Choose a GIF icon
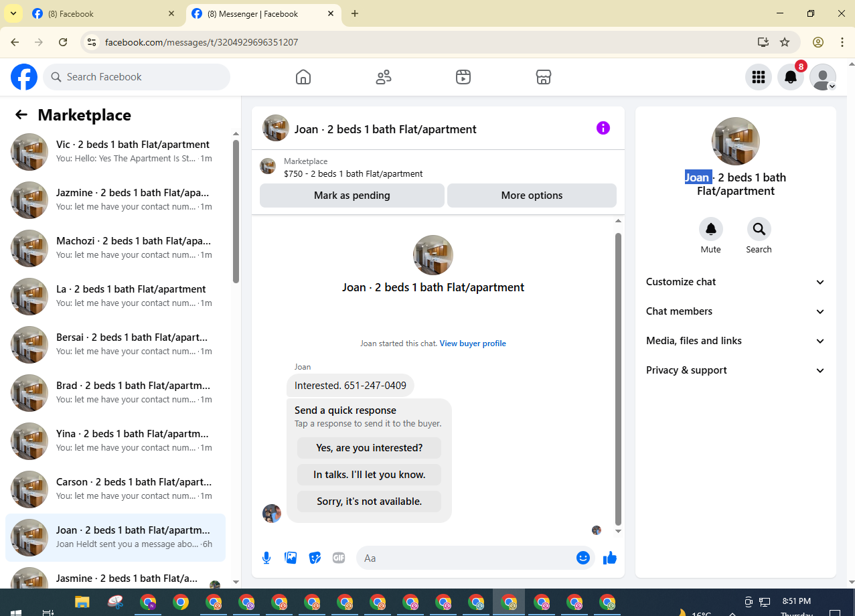The height and width of the screenshot is (616, 855). (x=339, y=558)
